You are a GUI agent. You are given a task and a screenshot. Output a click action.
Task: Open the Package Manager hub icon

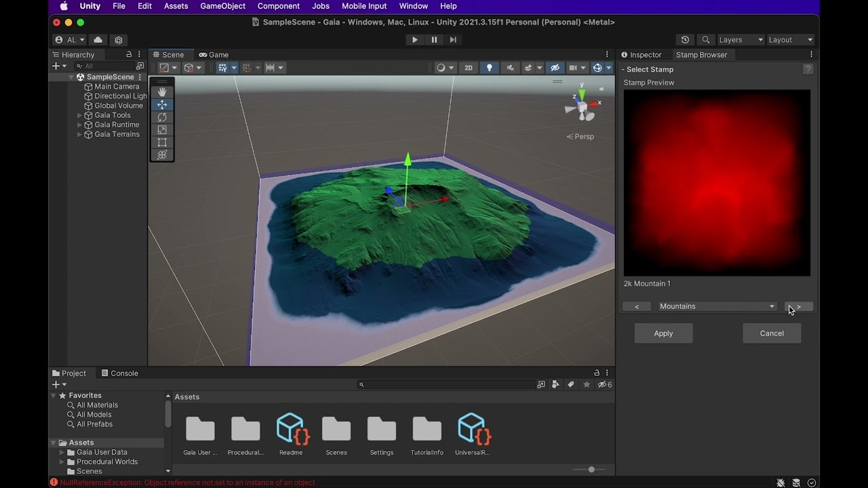click(119, 40)
